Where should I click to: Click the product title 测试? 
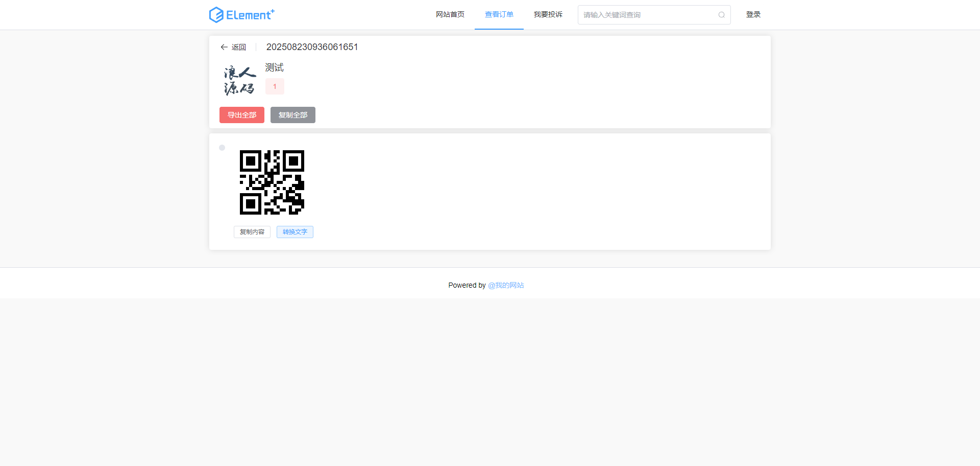(x=274, y=67)
